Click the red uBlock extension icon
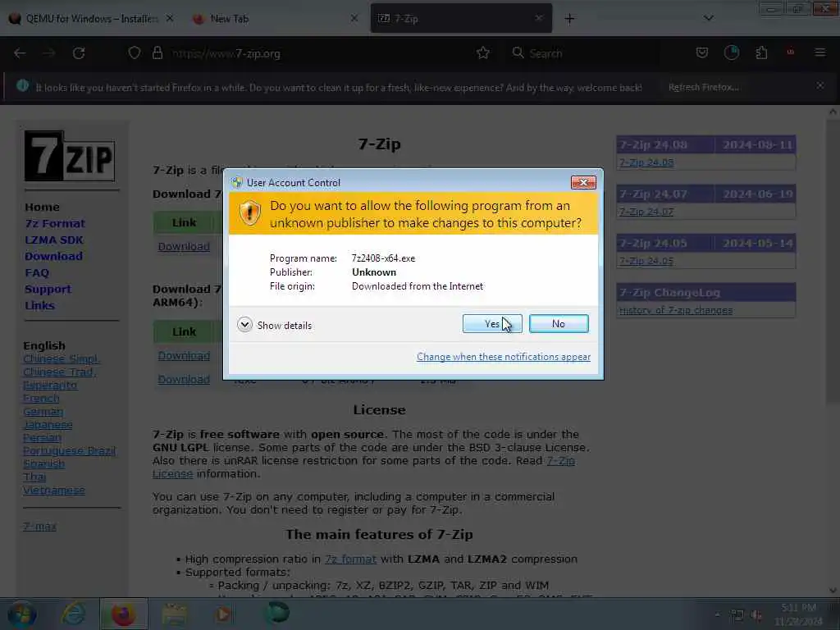The height and width of the screenshot is (630, 840). [x=790, y=52]
